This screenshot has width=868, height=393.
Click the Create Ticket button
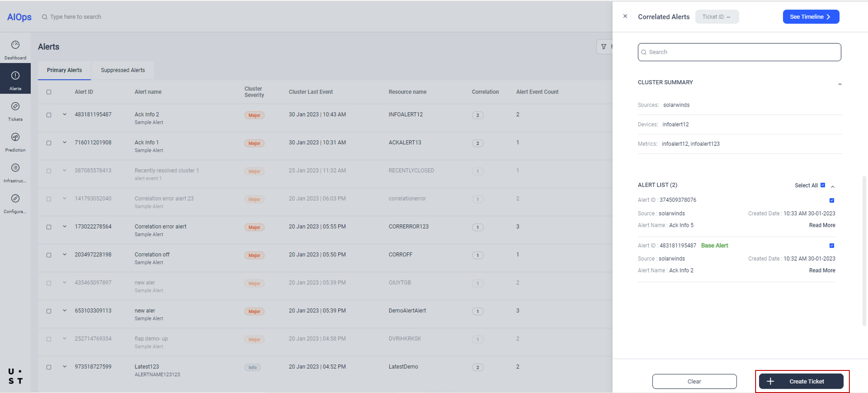coord(801,381)
